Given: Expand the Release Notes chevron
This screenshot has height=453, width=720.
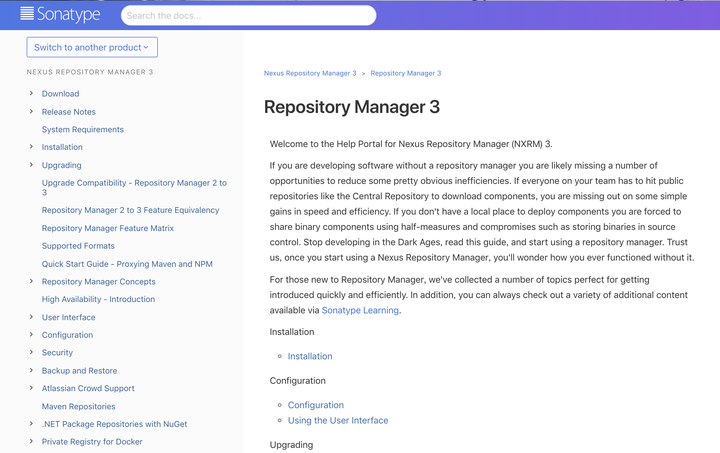Looking at the screenshot, I should click(31, 112).
